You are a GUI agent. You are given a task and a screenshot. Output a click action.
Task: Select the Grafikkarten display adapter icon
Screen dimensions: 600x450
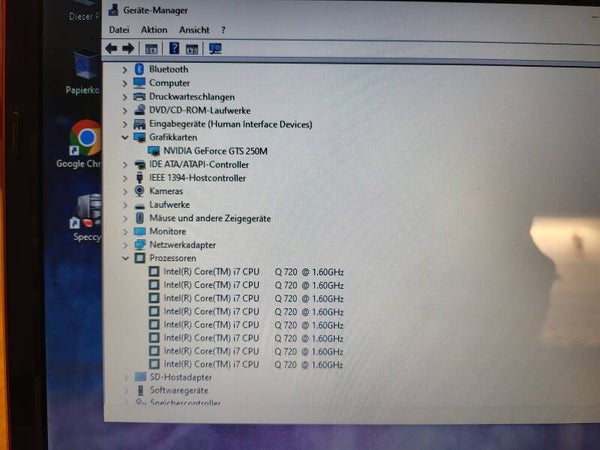pos(139,137)
